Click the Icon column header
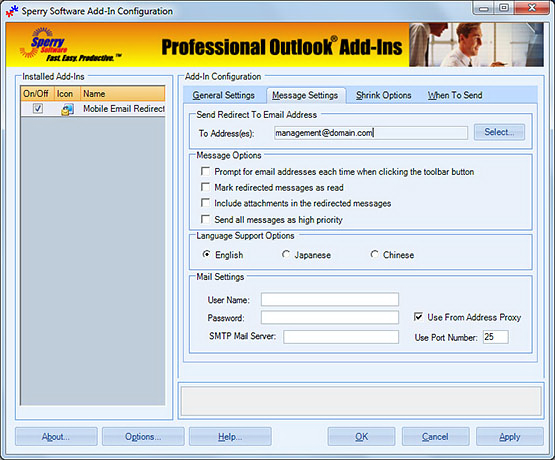555x460 pixels. pyautogui.click(x=67, y=94)
